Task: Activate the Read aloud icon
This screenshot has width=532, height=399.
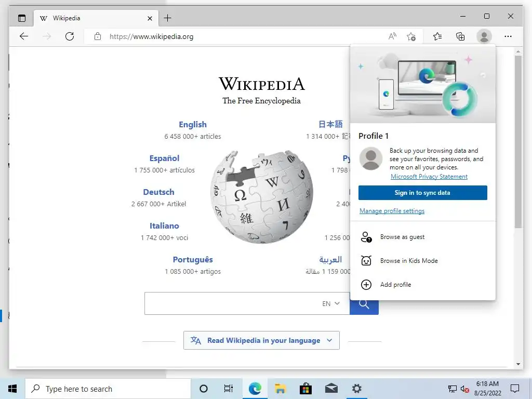Action: [392, 36]
